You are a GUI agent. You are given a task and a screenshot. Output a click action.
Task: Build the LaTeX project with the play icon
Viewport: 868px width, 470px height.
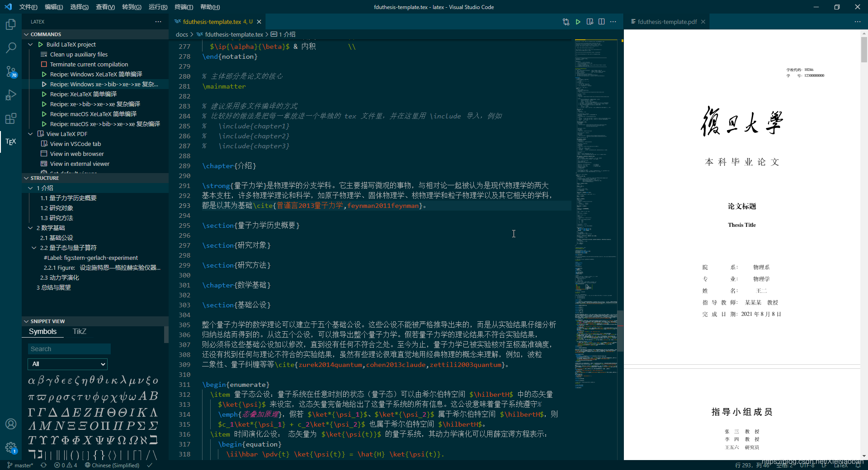40,44
